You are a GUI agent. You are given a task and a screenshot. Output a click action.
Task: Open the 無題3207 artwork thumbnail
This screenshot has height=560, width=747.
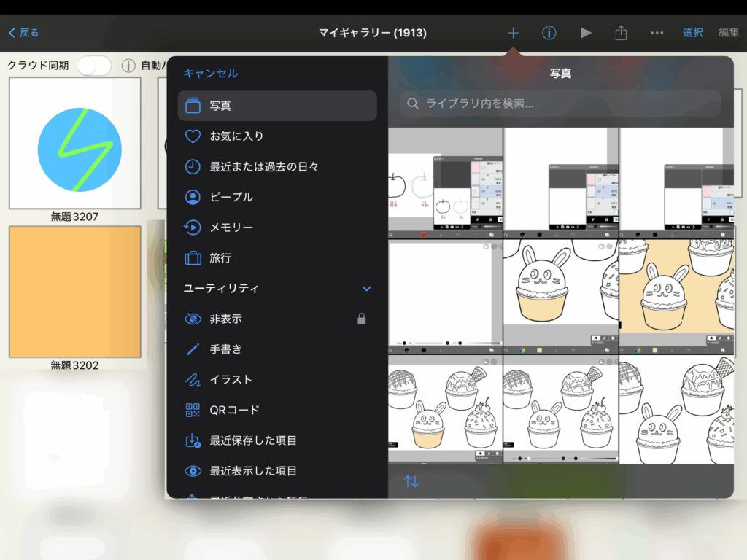click(74, 143)
